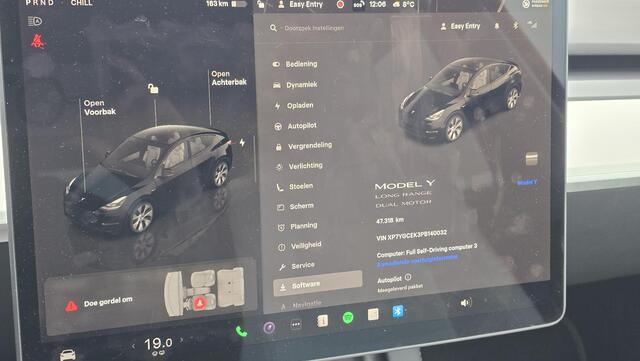
Task: Open the cellular signal icon
Action: tap(532, 25)
